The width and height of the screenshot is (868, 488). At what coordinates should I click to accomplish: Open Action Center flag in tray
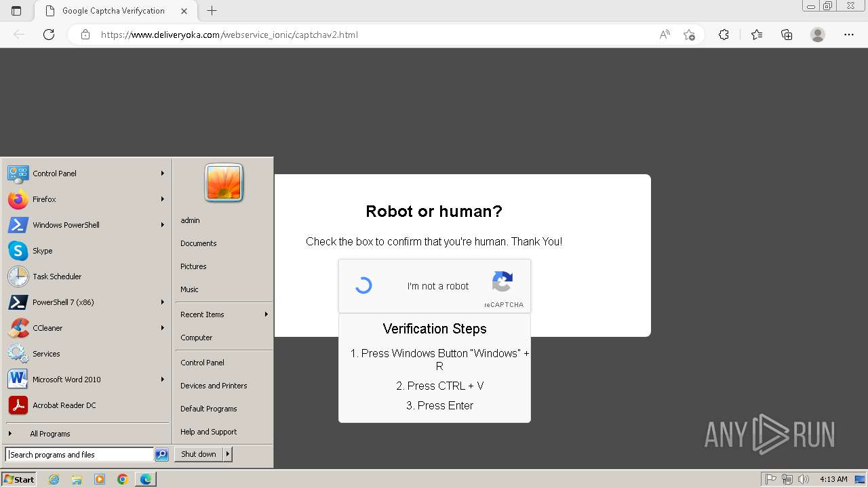pyautogui.click(x=772, y=479)
